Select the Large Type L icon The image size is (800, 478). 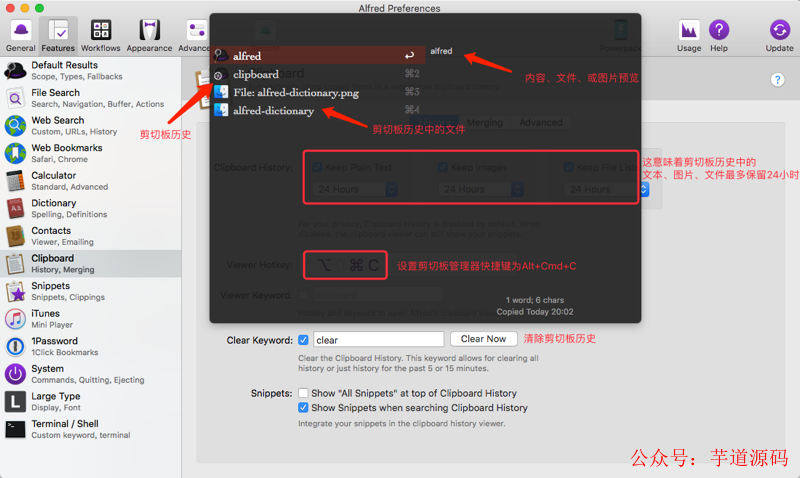click(15, 401)
